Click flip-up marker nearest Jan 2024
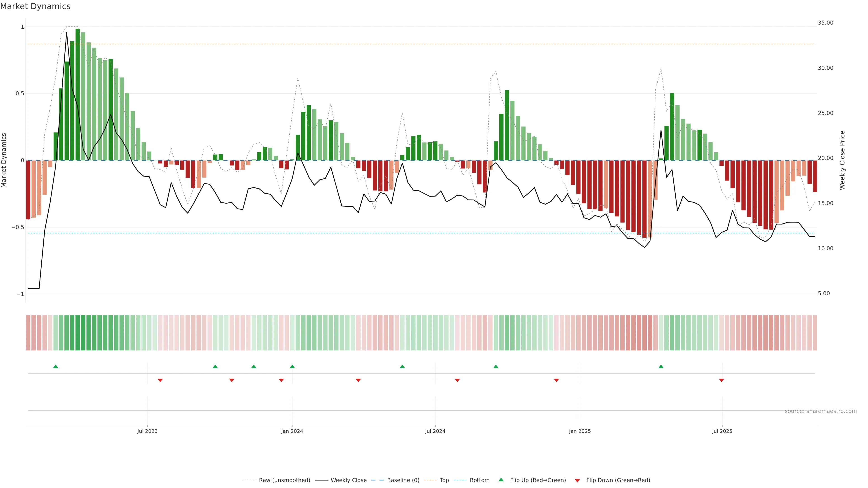This screenshot has height=488, width=868. point(292,366)
